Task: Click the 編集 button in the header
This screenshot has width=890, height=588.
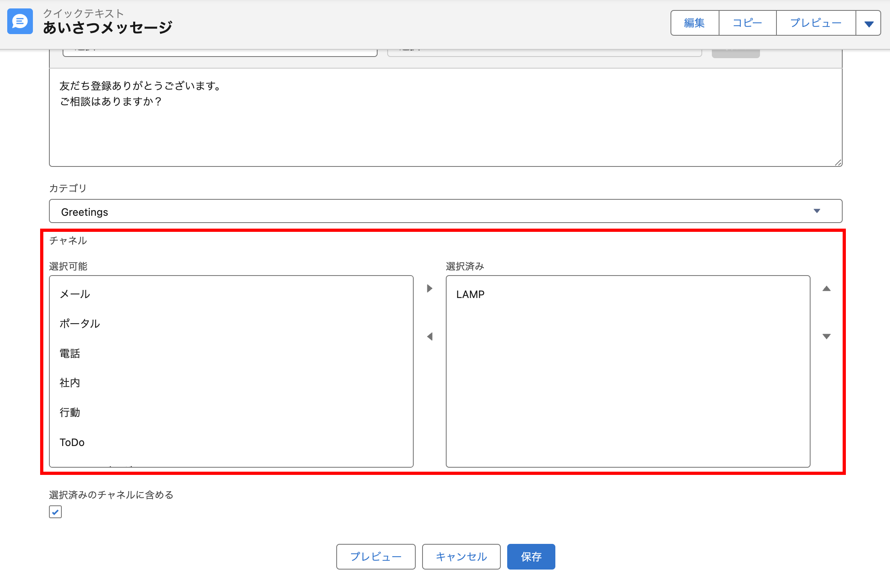Action: [695, 23]
